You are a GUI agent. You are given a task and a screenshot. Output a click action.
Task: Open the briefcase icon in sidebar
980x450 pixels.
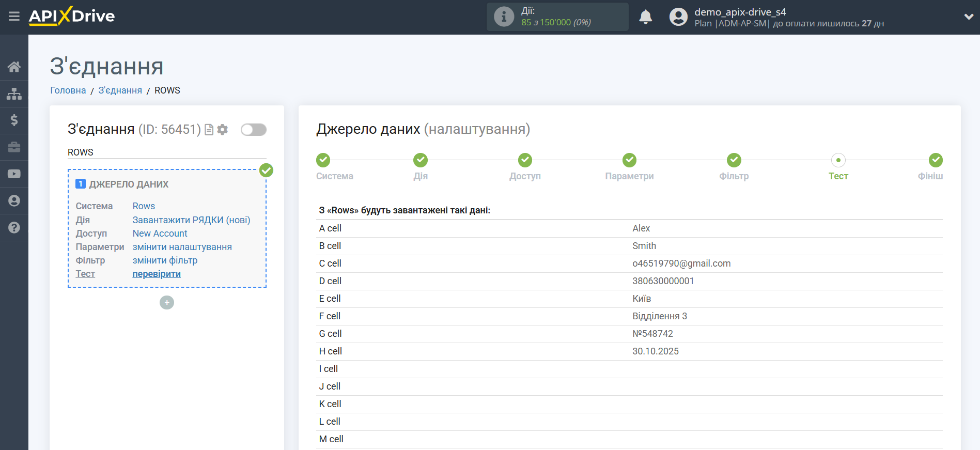(x=14, y=147)
